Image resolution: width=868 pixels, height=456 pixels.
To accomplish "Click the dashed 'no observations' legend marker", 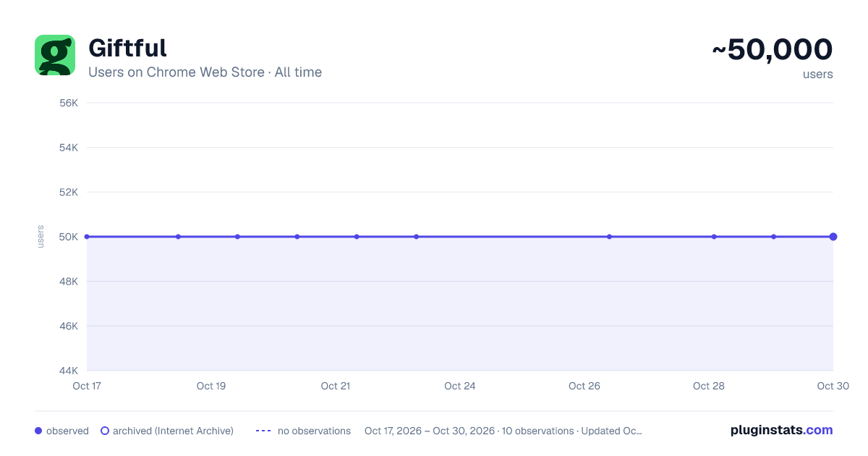I will (263, 431).
